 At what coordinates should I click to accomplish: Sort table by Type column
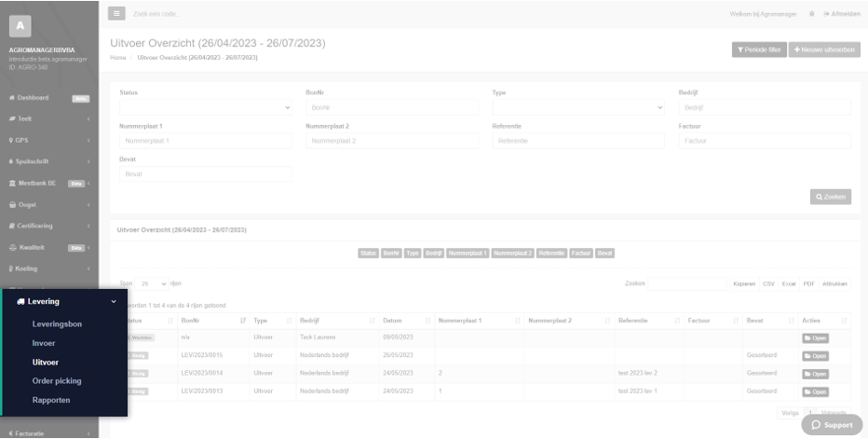(x=272, y=321)
